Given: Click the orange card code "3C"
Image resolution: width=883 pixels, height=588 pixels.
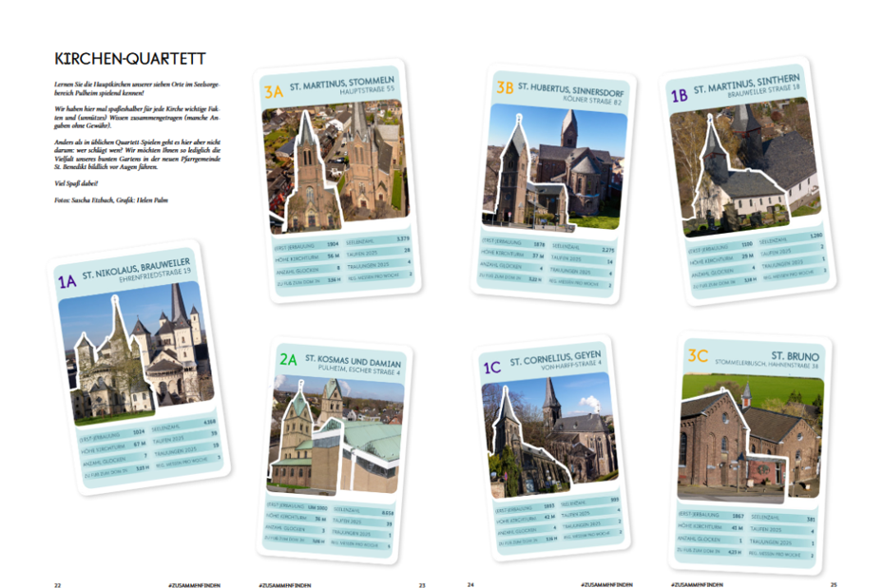Looking at the screenshot, I should tap(698, 355).
